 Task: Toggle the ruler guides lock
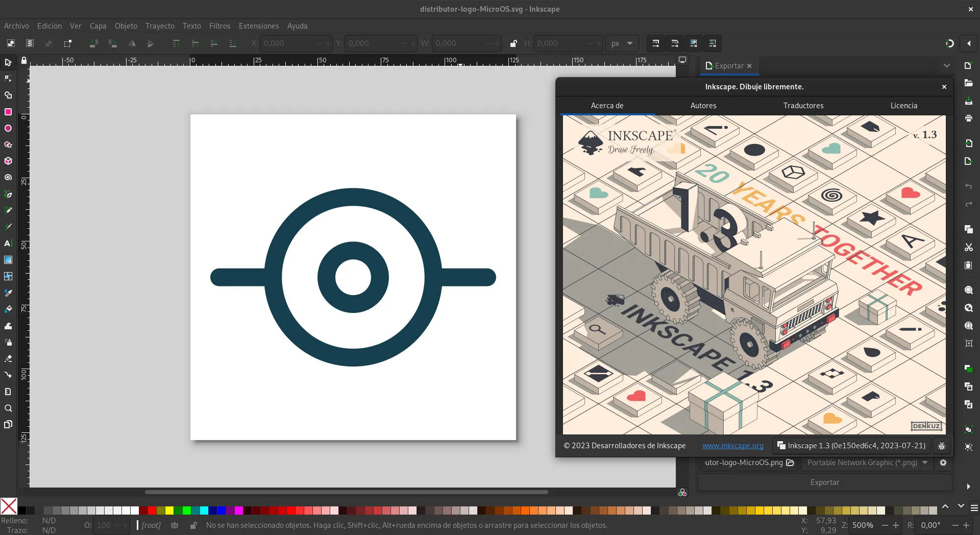click(24, 60)
